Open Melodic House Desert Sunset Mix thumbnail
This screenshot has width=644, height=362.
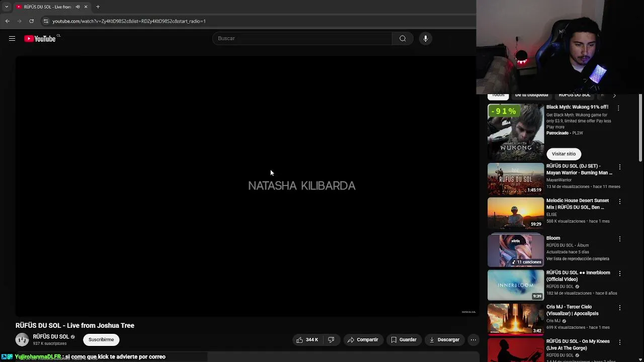point(516,213)
